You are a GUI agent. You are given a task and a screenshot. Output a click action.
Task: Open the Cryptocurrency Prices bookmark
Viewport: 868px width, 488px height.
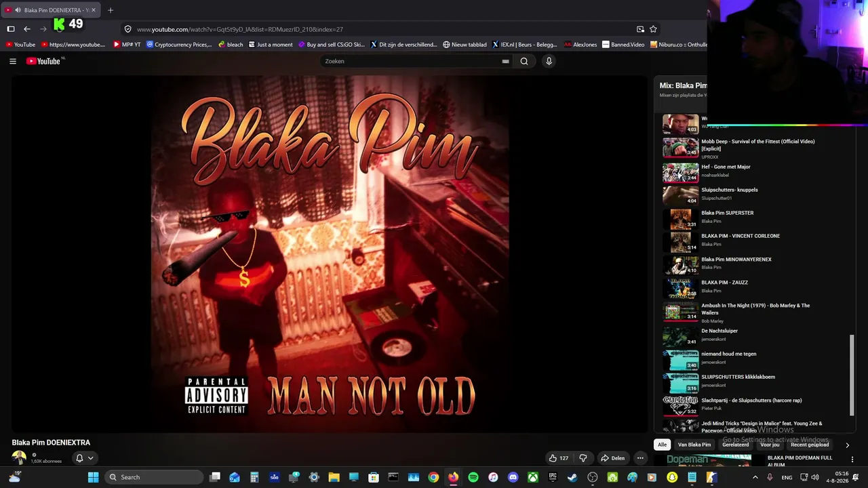click(x=180, y=45)
